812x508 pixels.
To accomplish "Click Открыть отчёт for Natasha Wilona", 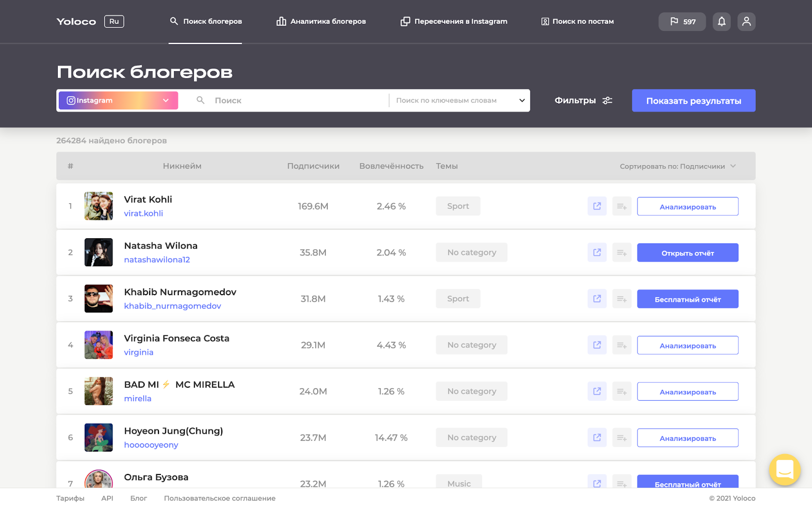I will point(688,252).
